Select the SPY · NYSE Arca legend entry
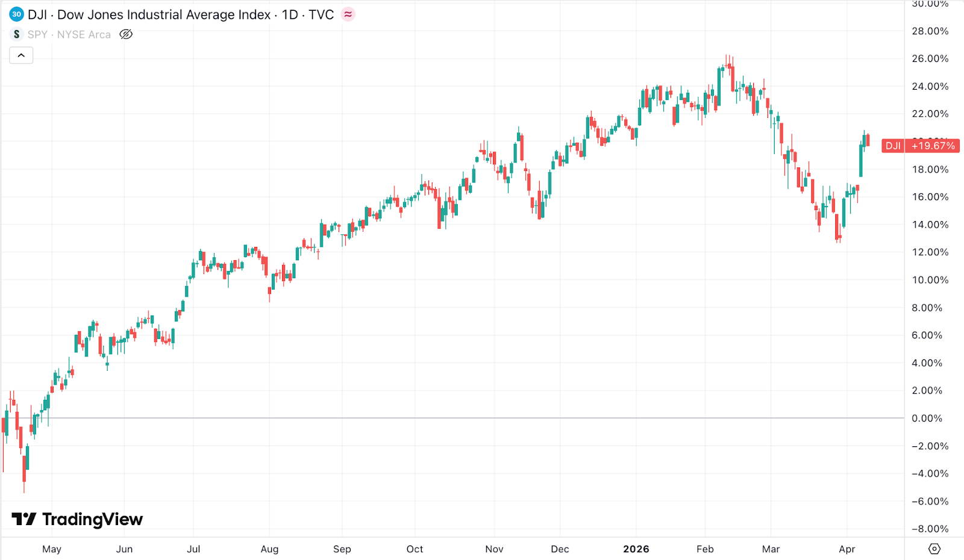This screenshot has height=560, width=964. tap(69, 34)
